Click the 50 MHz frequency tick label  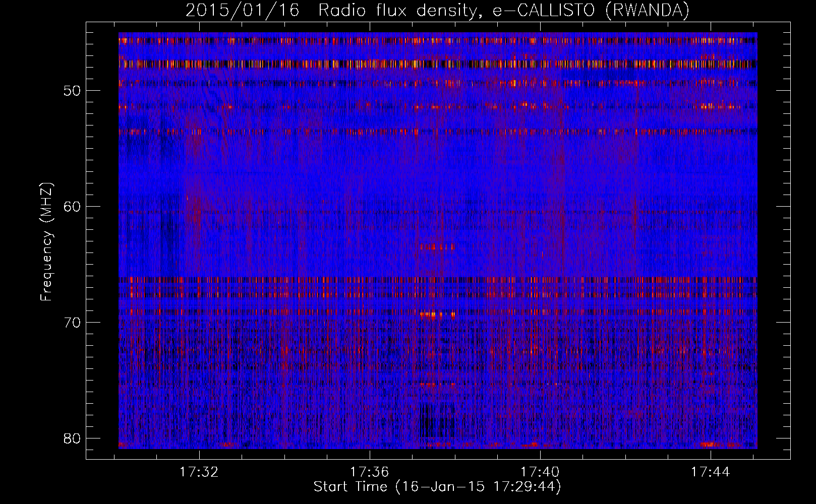point(72,91)
